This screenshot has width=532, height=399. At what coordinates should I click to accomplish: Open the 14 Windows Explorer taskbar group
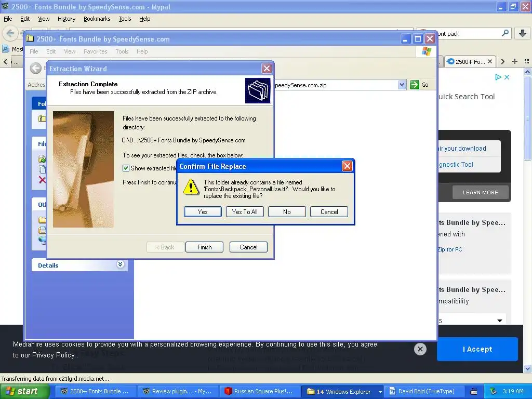pyautogui.click(x=343, y=391)
